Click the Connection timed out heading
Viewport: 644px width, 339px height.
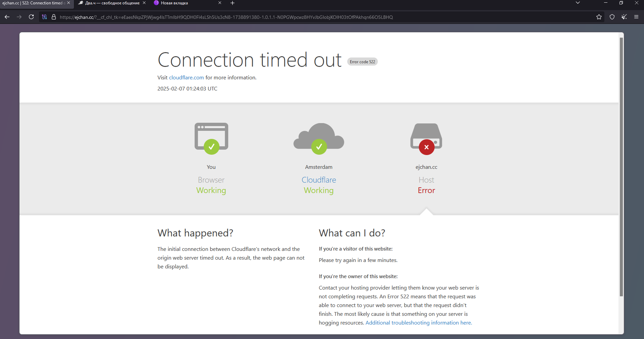point(249,60)
